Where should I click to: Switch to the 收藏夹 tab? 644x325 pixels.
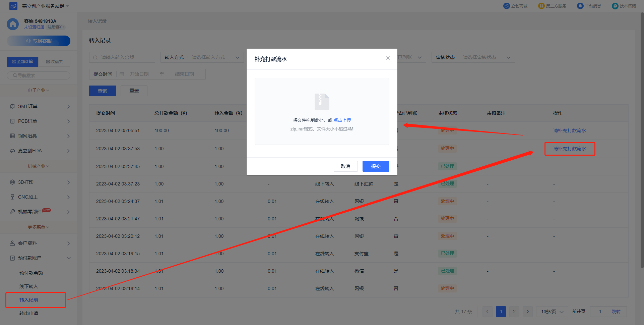(x=54, y=62)
